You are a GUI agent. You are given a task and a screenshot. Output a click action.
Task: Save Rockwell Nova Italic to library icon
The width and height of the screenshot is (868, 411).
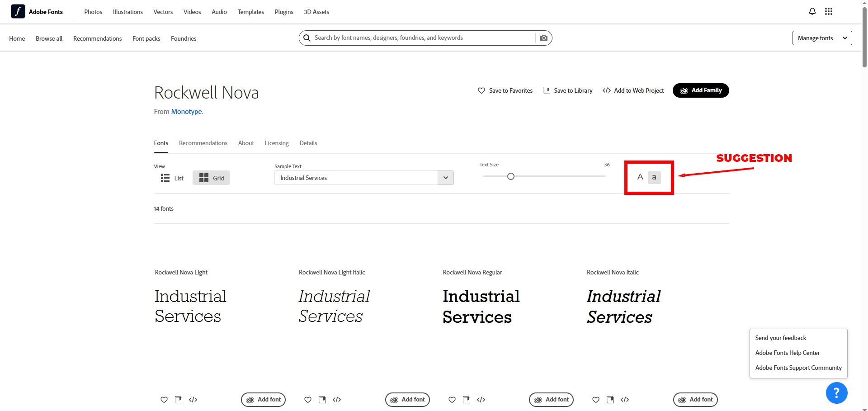(610, 400)
